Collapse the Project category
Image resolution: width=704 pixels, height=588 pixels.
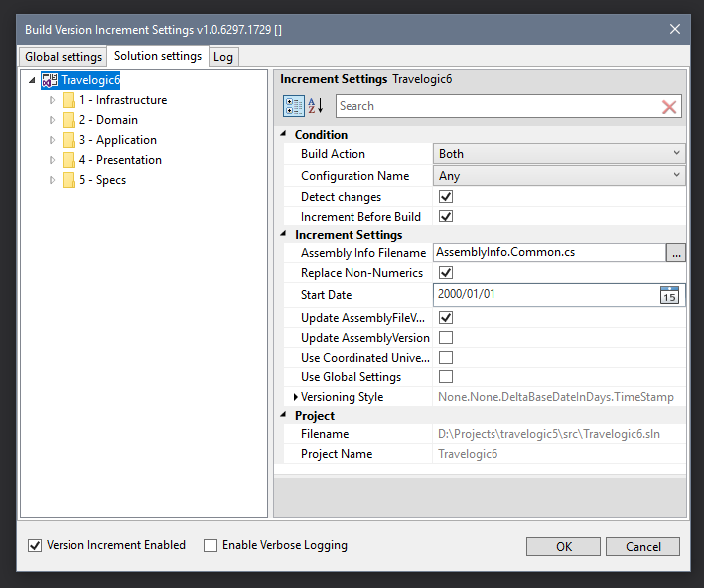(x=283, y=415)
